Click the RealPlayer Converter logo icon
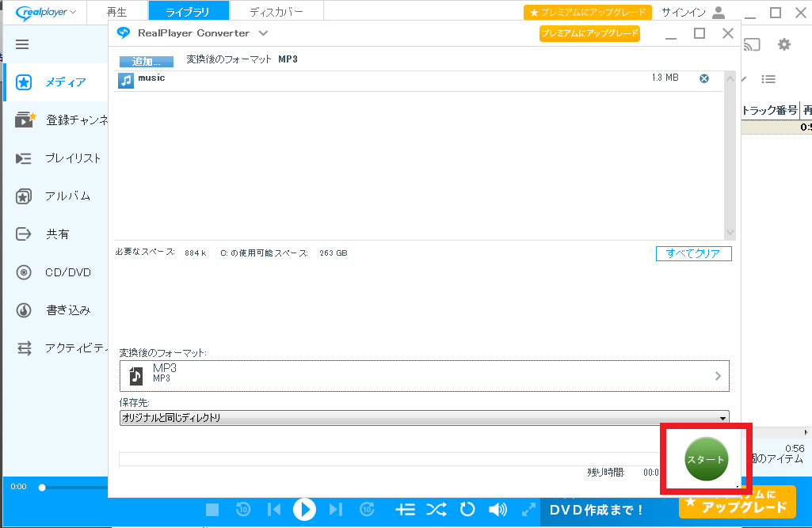 (124, 32)
